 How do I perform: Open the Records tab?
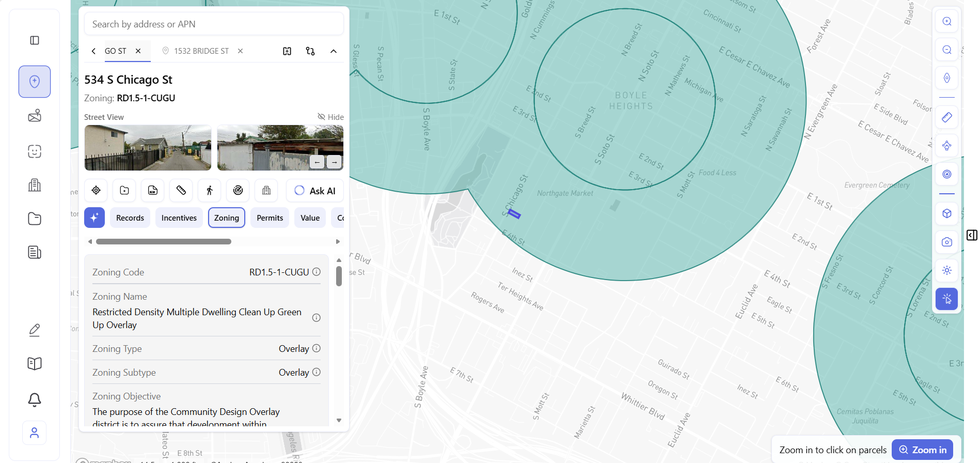tap(130, 218)
